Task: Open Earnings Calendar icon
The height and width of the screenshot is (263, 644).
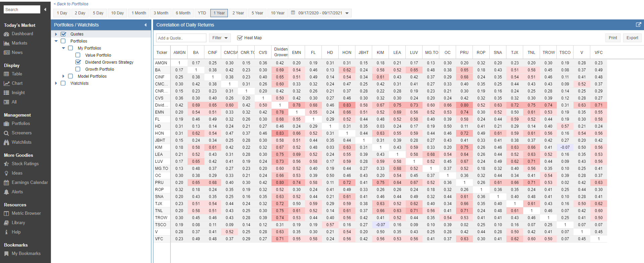Action: pos(6,183)
